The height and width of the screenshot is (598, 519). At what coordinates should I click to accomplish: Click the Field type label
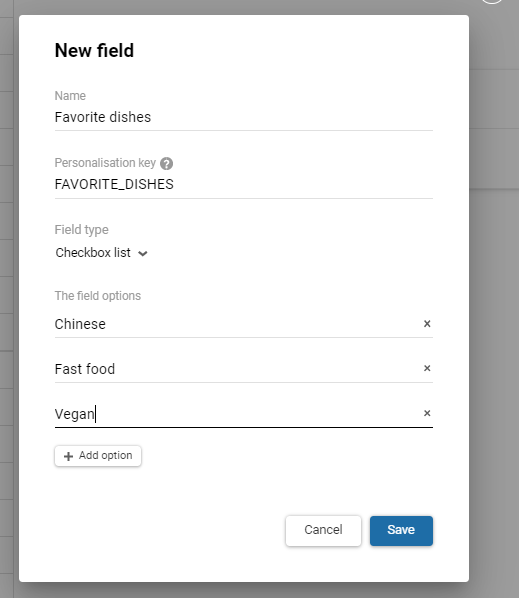[x=82, y=230]
